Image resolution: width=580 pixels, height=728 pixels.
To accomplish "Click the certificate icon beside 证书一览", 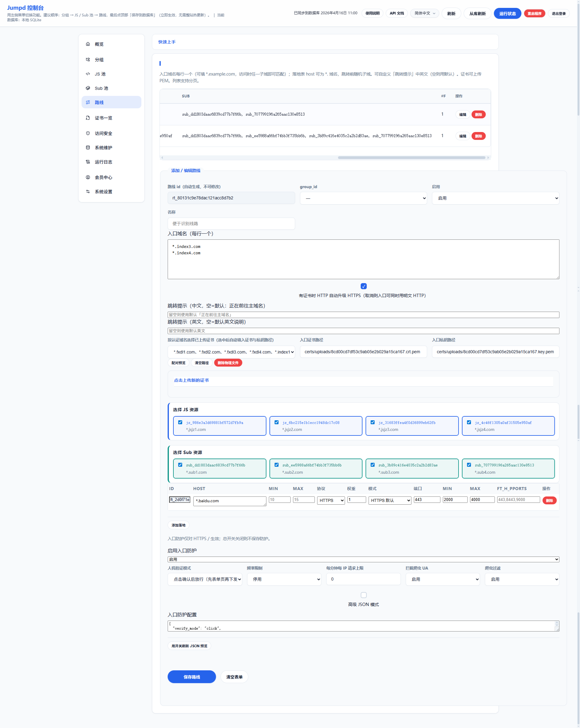I will pyautogui.click(x=88, y=118).
